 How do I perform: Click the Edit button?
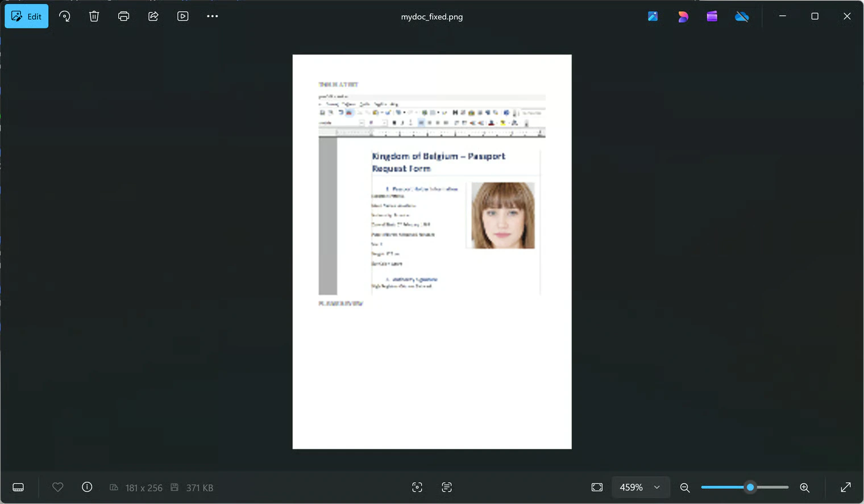(27, 16)
